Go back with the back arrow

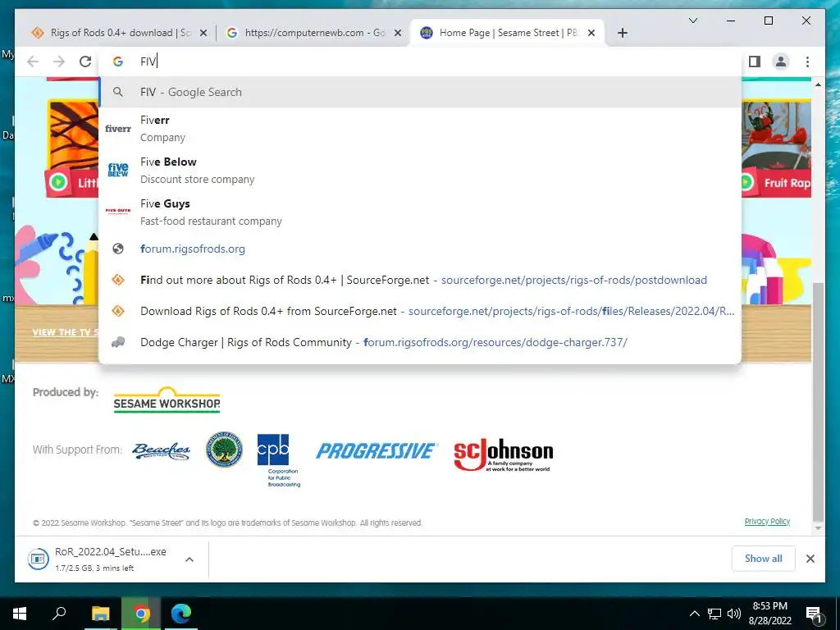pos(33,62)
